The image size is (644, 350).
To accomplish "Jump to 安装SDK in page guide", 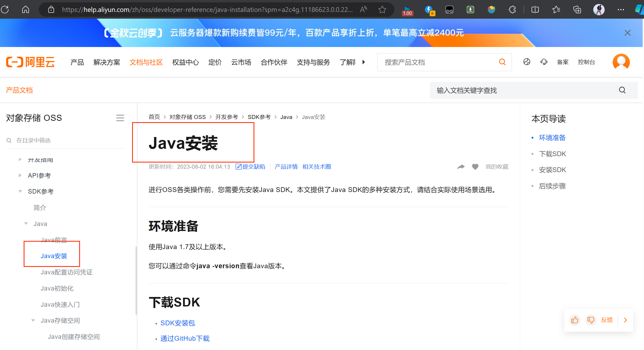I will (x=552, y=170).
